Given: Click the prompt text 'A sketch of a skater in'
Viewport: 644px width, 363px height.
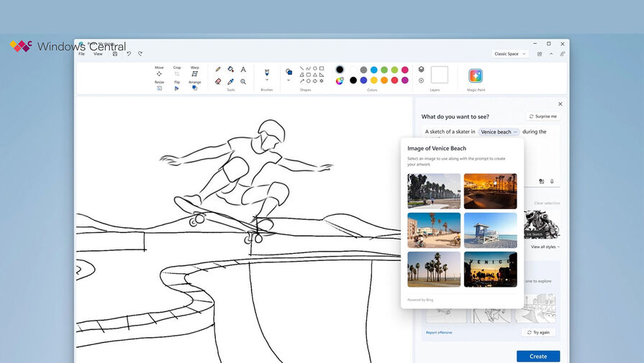Looking at the screenshot, I should [x=450, y=132].
